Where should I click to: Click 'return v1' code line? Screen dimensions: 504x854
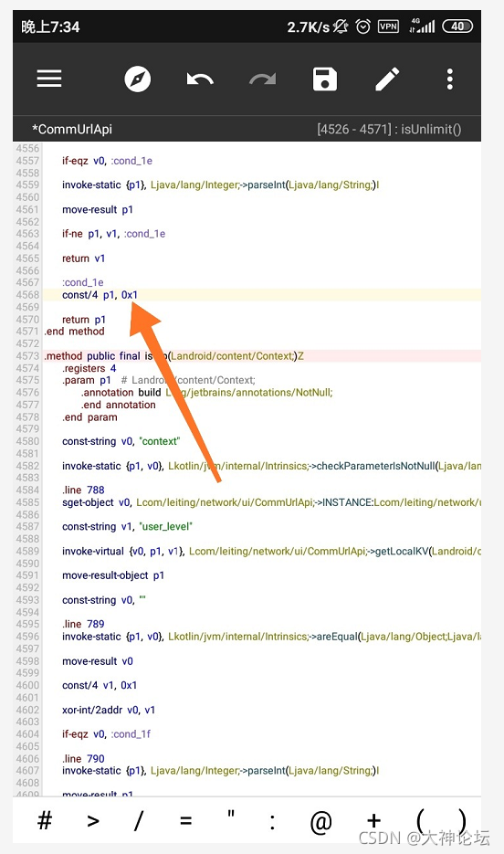83,258
